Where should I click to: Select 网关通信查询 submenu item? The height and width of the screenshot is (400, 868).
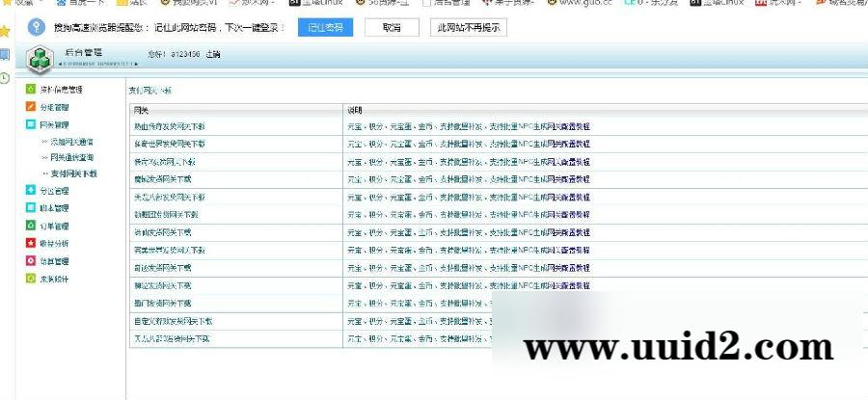pyautogui.click(x=72, y=158)
